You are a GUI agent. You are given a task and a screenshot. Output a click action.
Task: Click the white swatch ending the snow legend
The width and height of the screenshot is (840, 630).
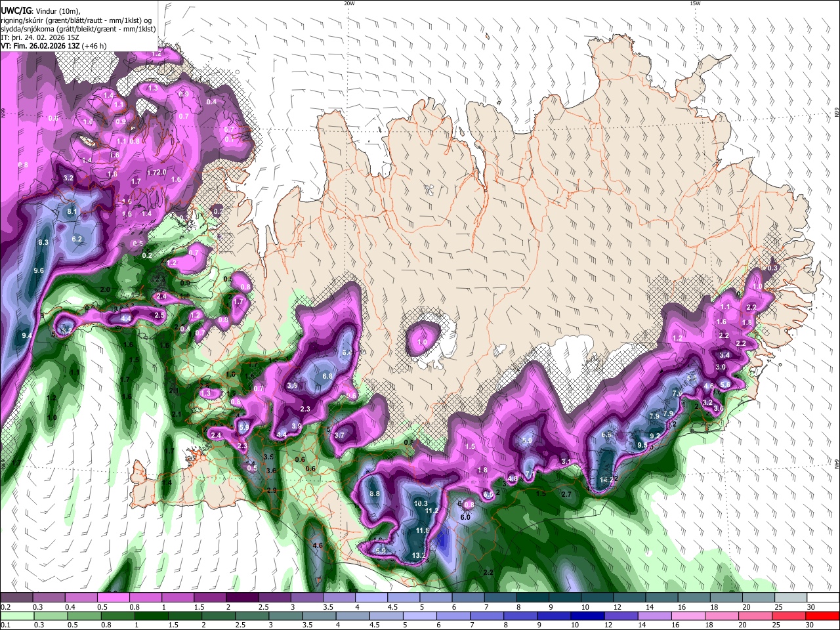coord(822,598)
